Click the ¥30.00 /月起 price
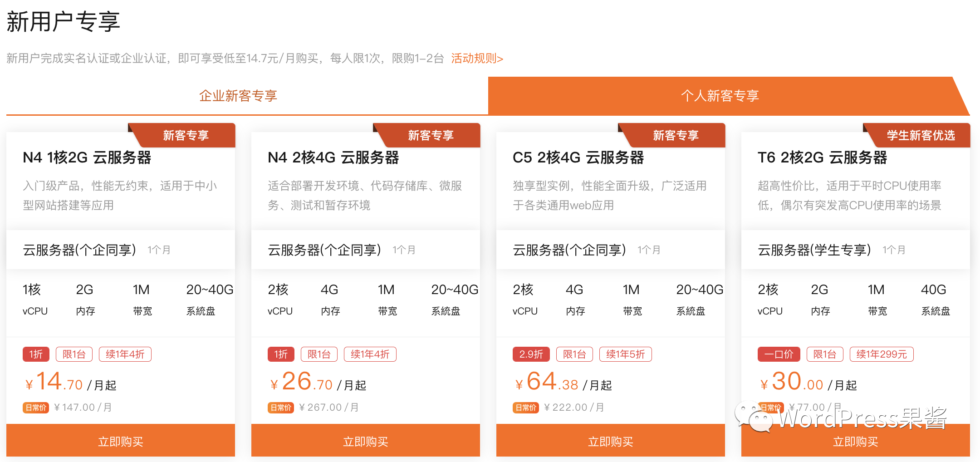Image resolution: width=980 pixels, height=462 pixels. coord(808,382)
